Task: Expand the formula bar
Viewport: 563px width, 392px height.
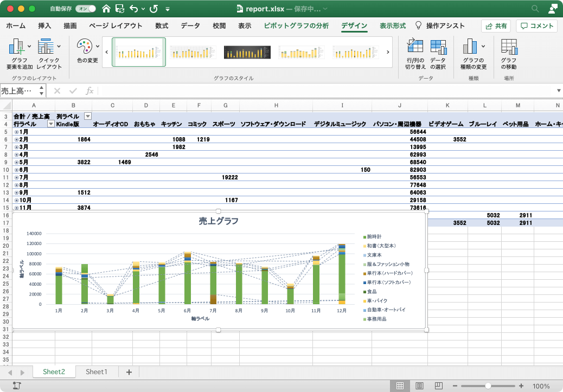Action: [x=559, y=91]
